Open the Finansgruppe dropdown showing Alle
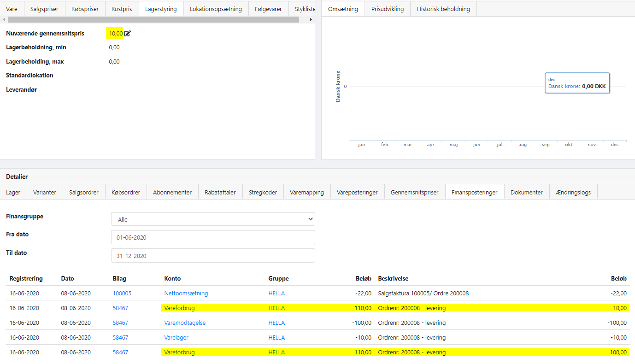 pyautogui.click(x=213, y=219)
